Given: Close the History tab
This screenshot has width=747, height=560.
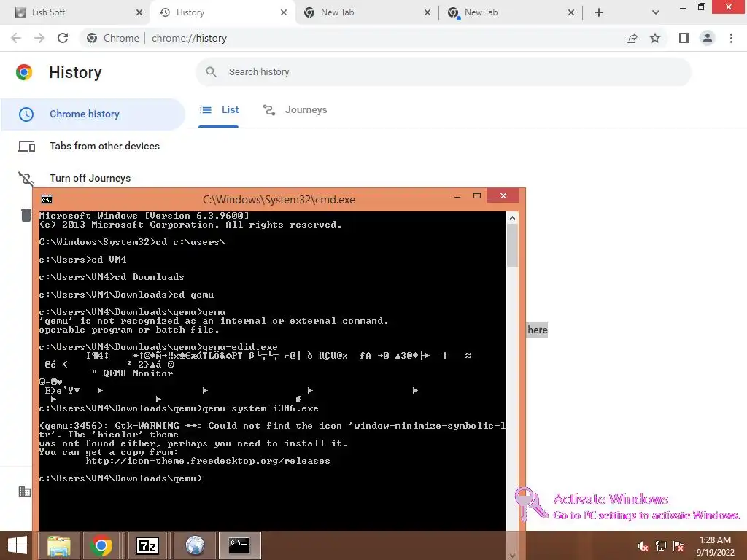Looking at the screenshot, I should point(284,12).
